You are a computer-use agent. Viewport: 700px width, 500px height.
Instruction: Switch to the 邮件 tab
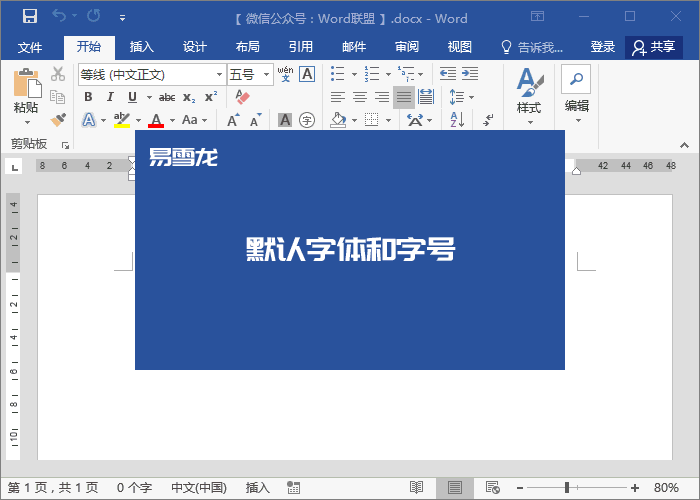coord(354,47)
